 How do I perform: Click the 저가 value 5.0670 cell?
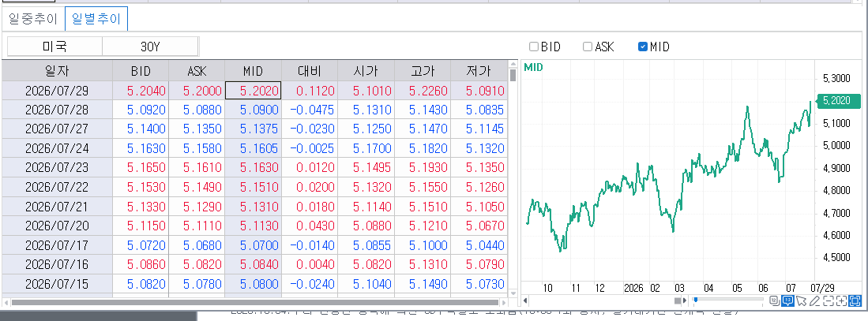[479, 226]
